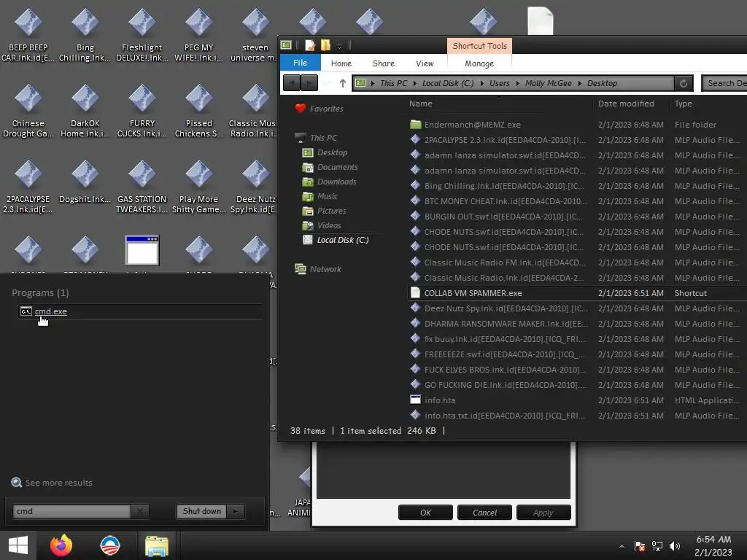
Task: Sort by Date modified column header
Action: (626, 104)
